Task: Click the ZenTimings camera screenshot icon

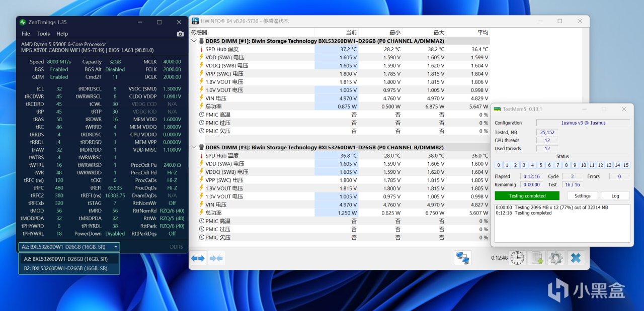Action: 180,34
